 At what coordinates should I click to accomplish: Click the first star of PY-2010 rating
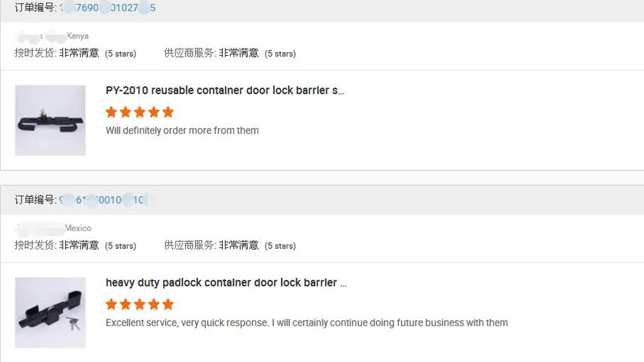112,112
